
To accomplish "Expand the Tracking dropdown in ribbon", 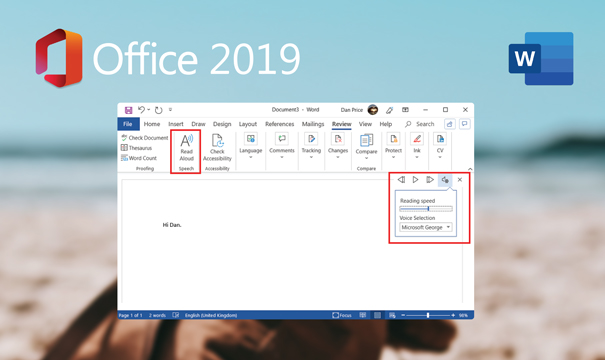I will point(311,147).
